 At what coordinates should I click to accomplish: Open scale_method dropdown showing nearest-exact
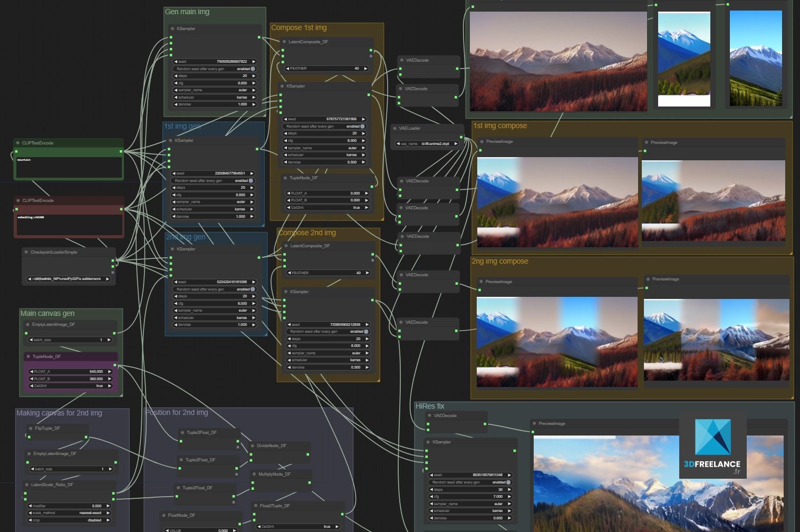pyautogui.click(x=69, y=512)
